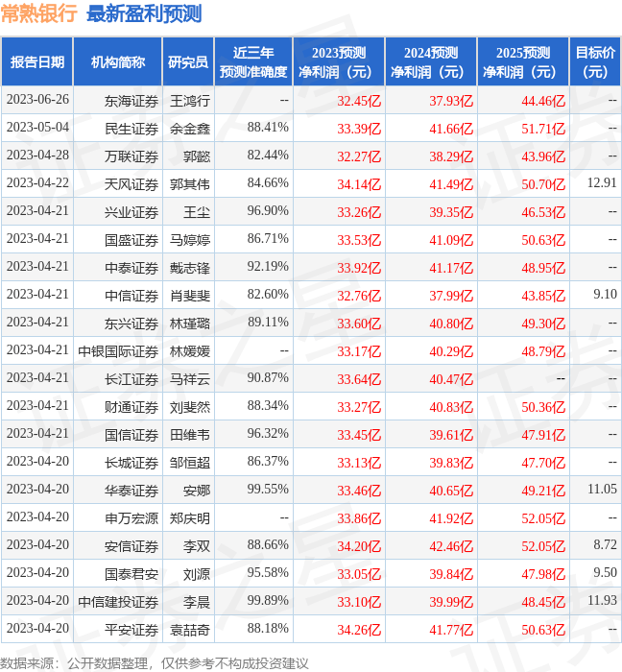Click the 32.45亿 profit value
The height and width of the screenshot is (672, 622).
pyautogui.click(x=359, y=101)
